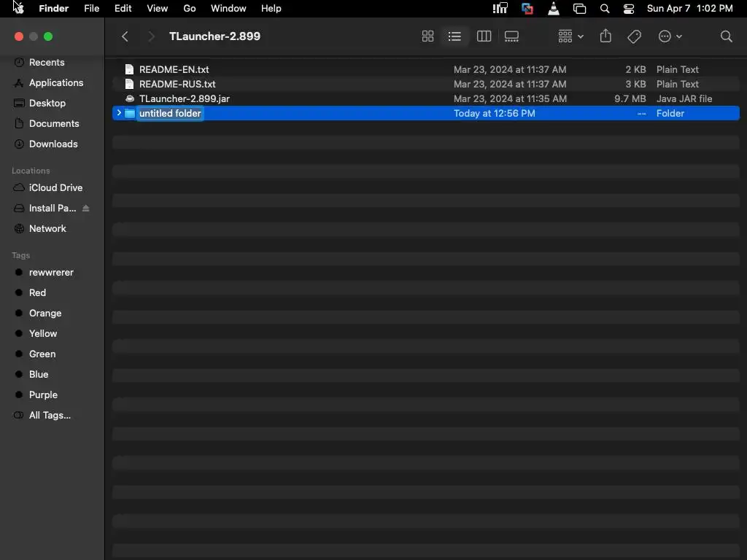Switch to list view

[454, 36]
